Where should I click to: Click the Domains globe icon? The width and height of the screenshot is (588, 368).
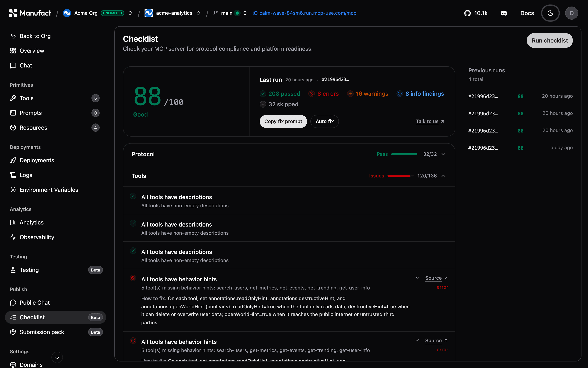(x=13, y=365)
